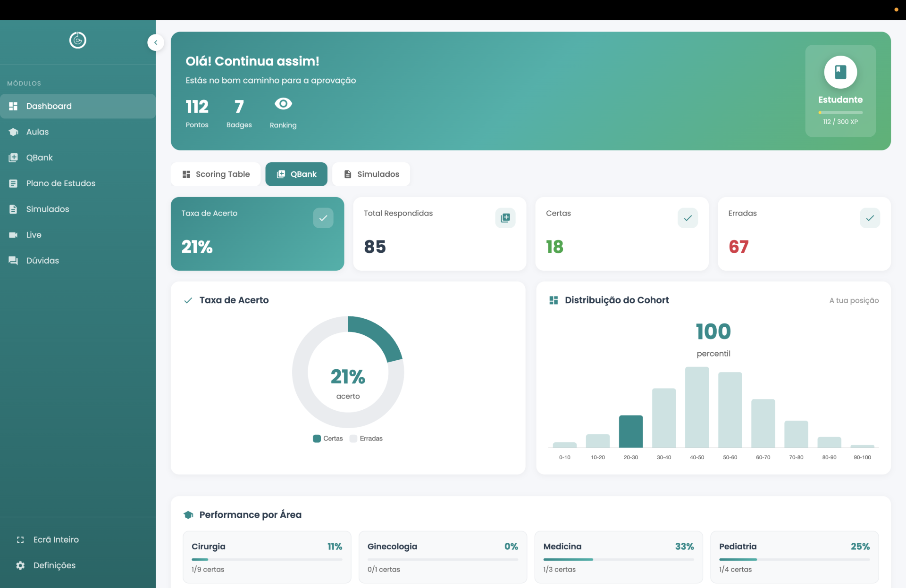The width and height of the screenshot is (906, 588).
Task: Toggle the Erradas legend in donut chart
Action: pyautogui.click(x=366, y=439)
